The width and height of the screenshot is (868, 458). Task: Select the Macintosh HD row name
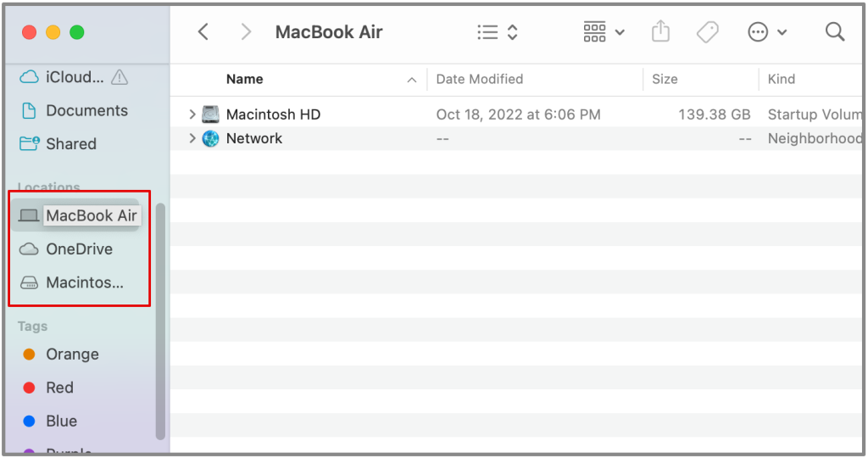[274, 114]
